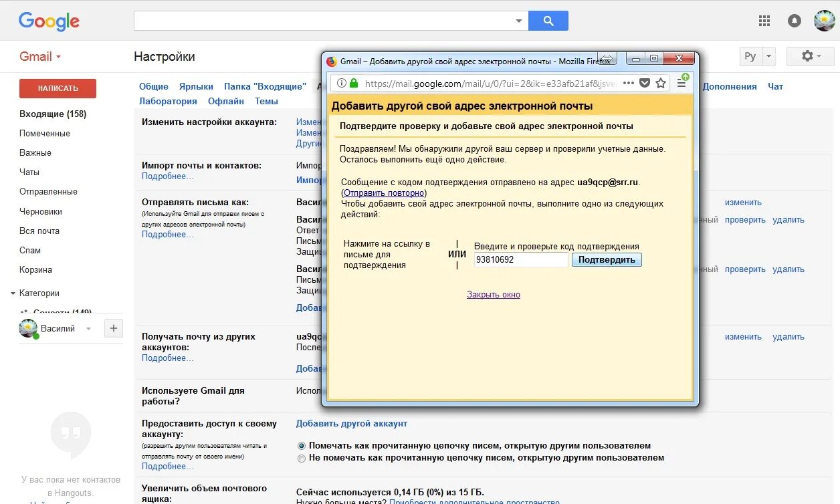The height and width of the screenshot is (504, 840).
Task: Click the Добавить другой аккаунт link
Action: 352,423
